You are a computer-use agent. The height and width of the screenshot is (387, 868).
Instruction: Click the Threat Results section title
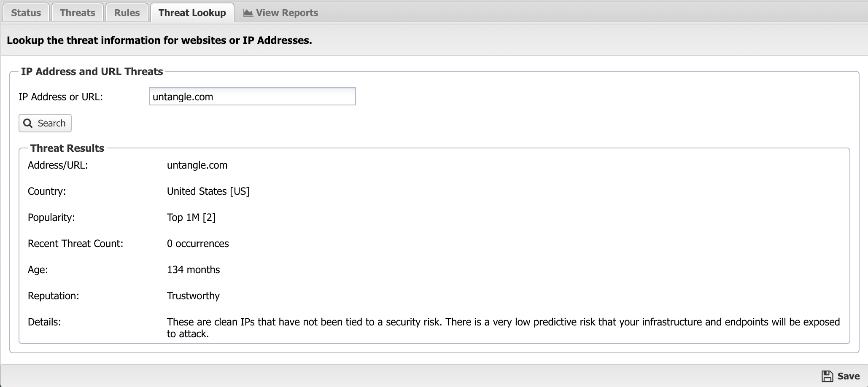[67, 148]
